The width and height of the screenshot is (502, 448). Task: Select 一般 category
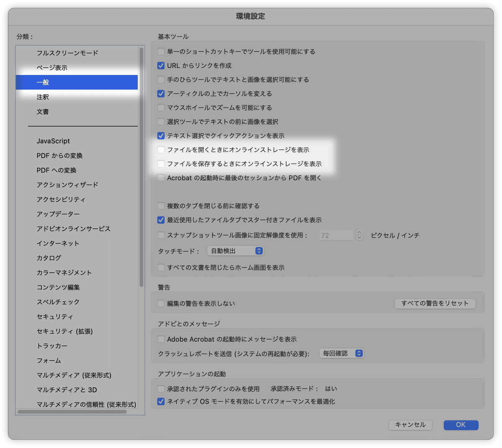tap(77, 82)
